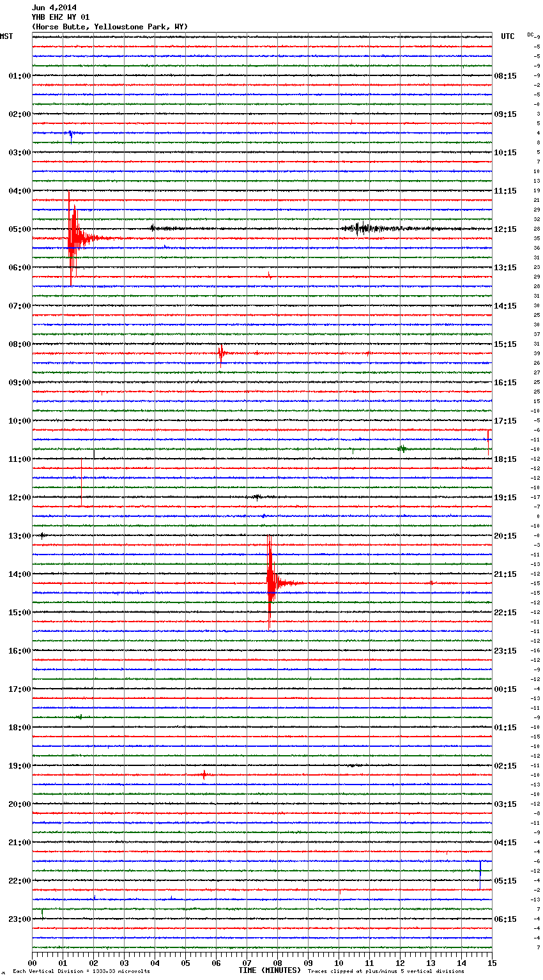Click the '06:15' UTC time label
Screen dimensions: 543x980
(x=505, y=919)
